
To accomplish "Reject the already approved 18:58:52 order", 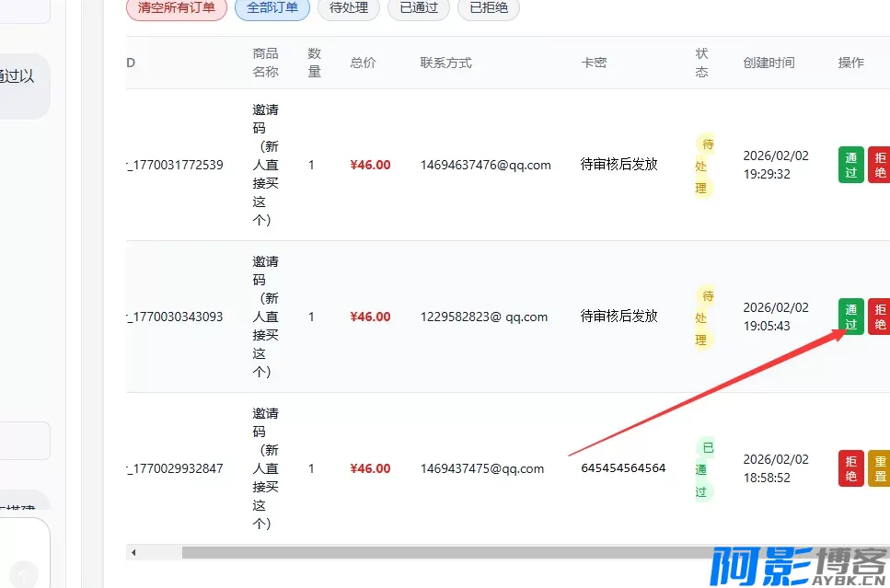I will (850, 468).
